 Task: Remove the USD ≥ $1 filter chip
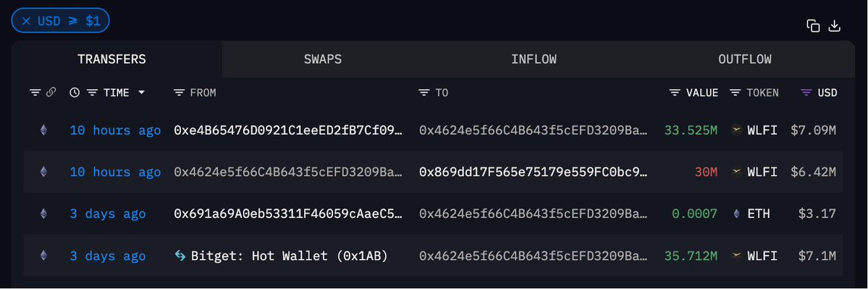point(26,21)
